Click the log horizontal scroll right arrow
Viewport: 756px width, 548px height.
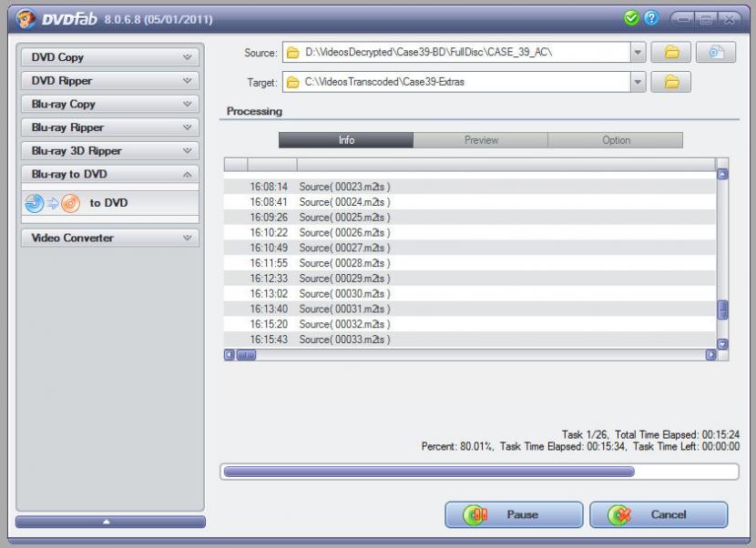[x=710, y=355]
